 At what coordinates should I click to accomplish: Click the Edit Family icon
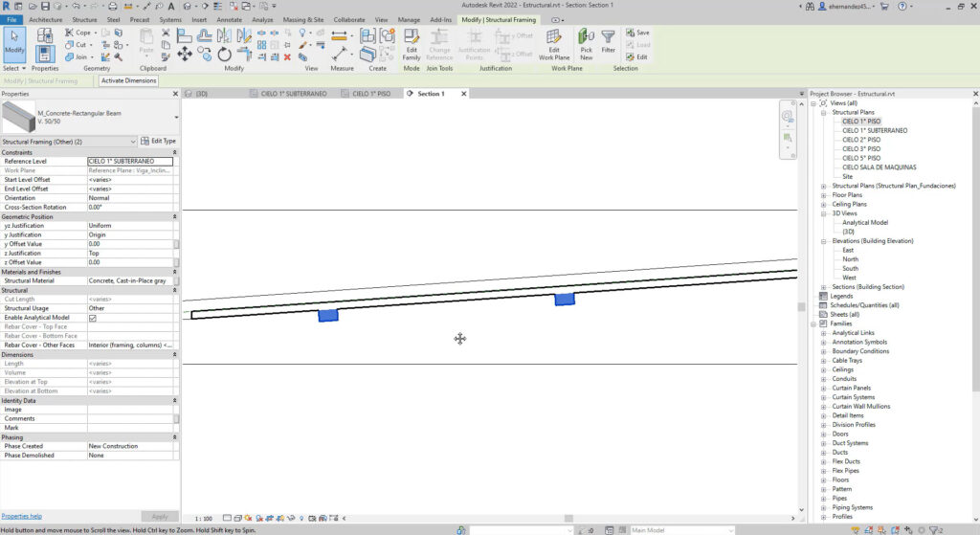412,43
